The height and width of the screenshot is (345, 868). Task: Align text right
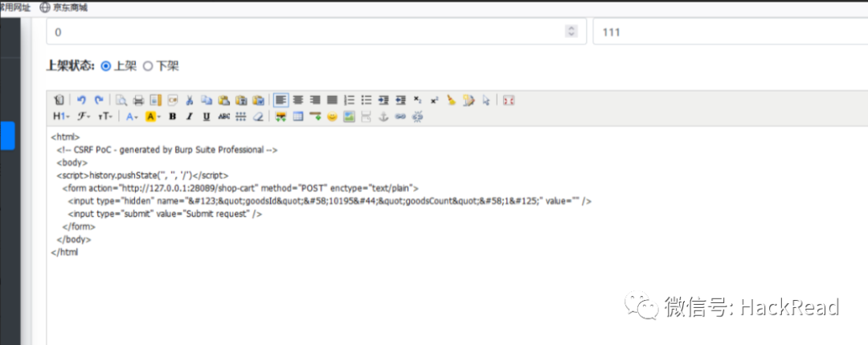coord(315,101)
